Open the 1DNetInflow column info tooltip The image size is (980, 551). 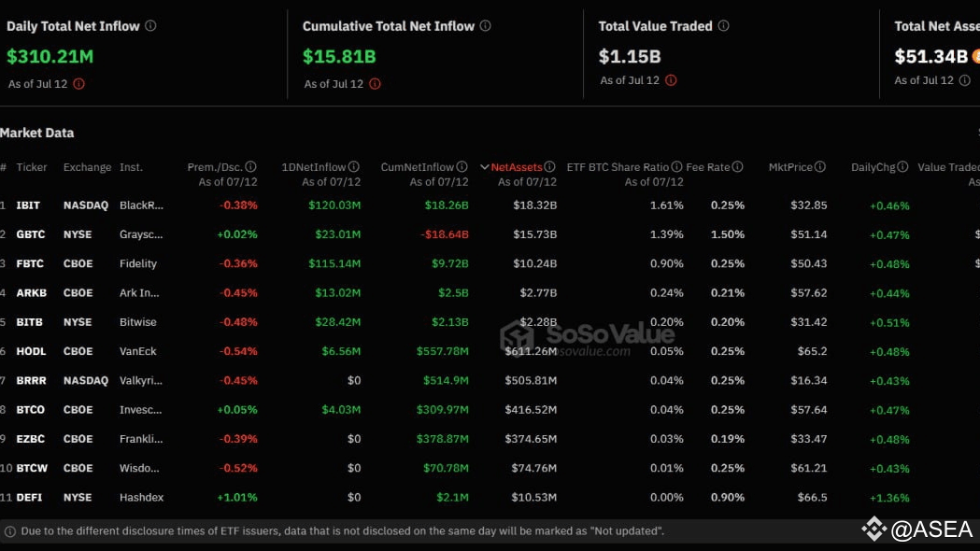point(352,166)
